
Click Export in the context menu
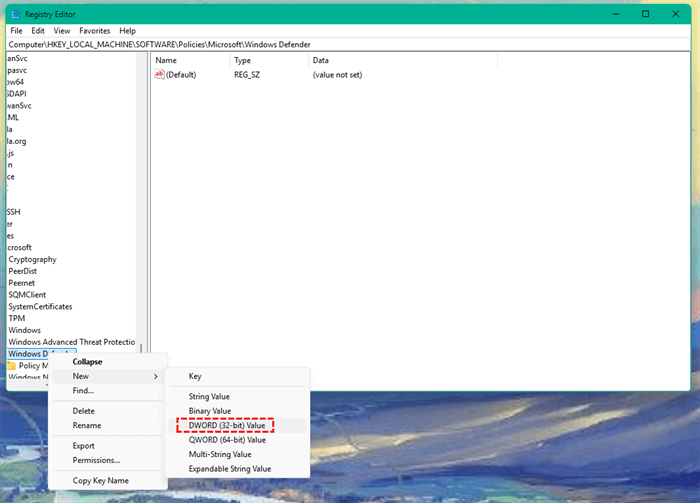coord(84,446)
